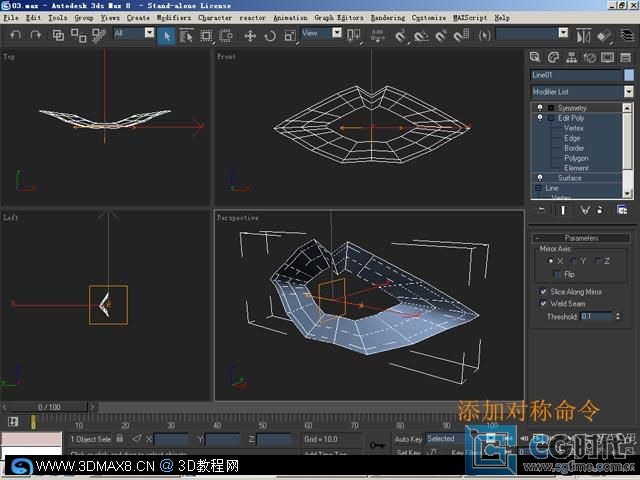Click the Undo arrow icon
Screen dimensions: 640x480
click(x=15, y=35)
